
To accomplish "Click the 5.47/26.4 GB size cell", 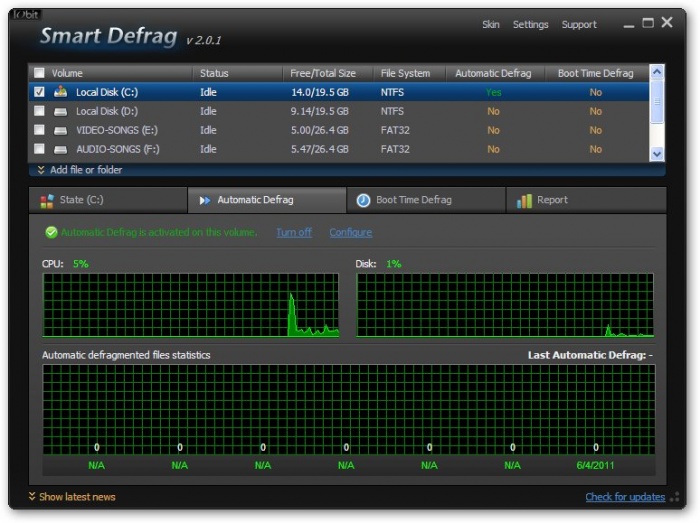I will click(320, 149).
